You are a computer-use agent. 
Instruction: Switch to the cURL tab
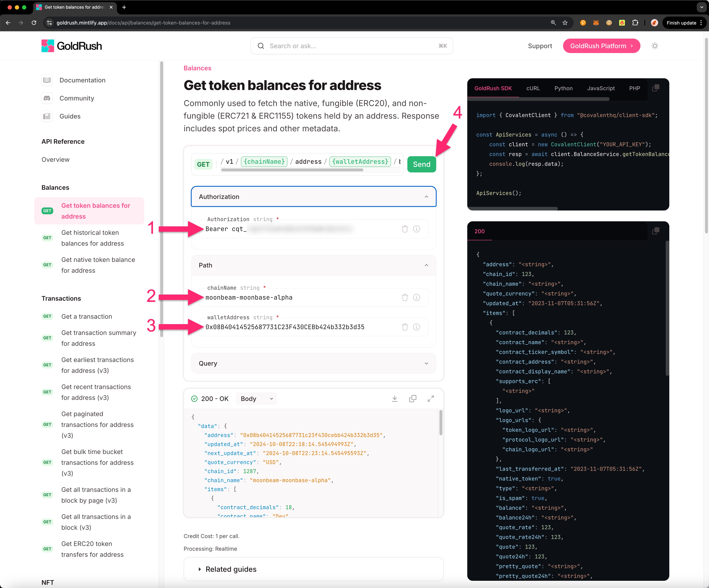coord(533,88)
